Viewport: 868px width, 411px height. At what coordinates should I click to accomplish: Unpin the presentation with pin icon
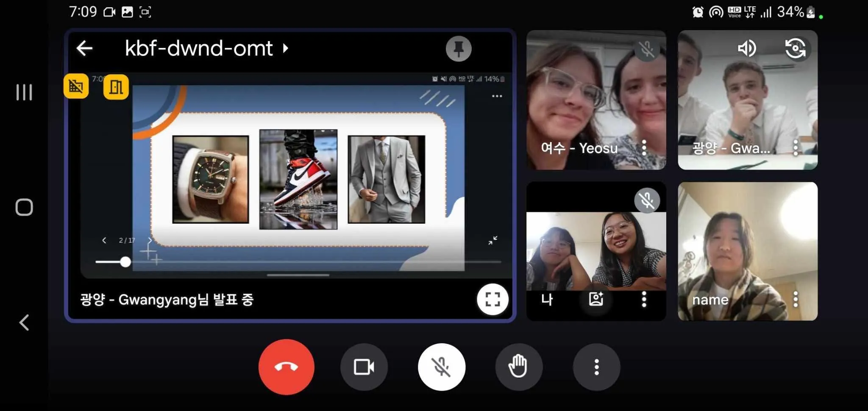click(x=458, y=49)
